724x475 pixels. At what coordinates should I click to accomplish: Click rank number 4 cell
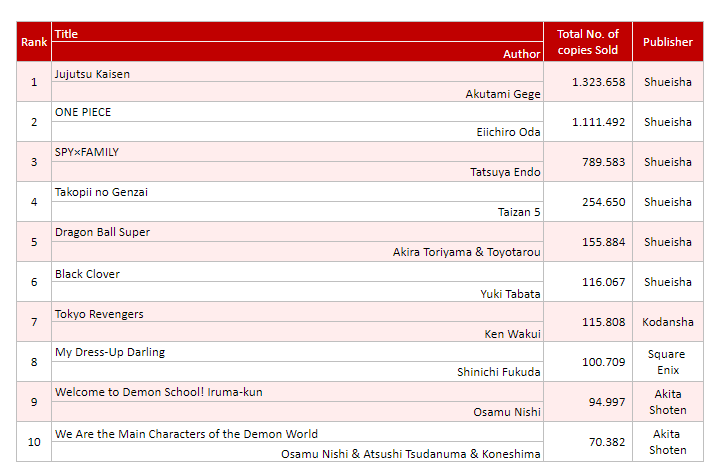pyautogui.click(x=34, y=202)
